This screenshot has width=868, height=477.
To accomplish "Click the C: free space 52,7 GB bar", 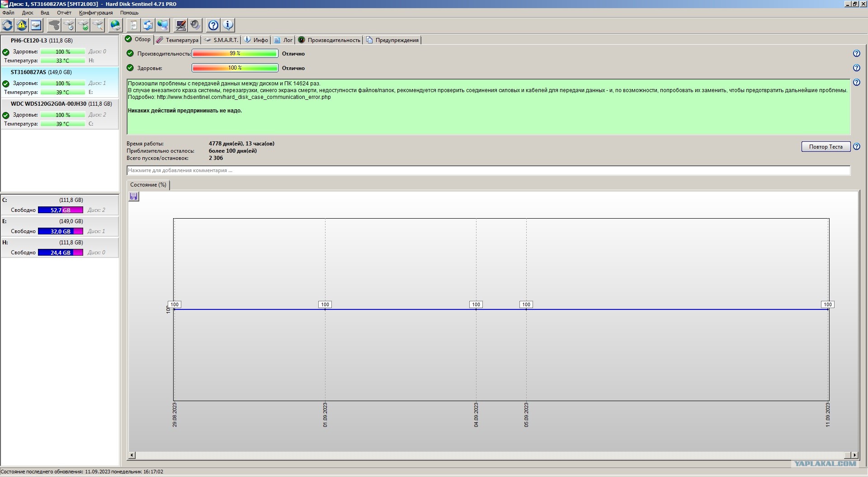I will (61, 210).
